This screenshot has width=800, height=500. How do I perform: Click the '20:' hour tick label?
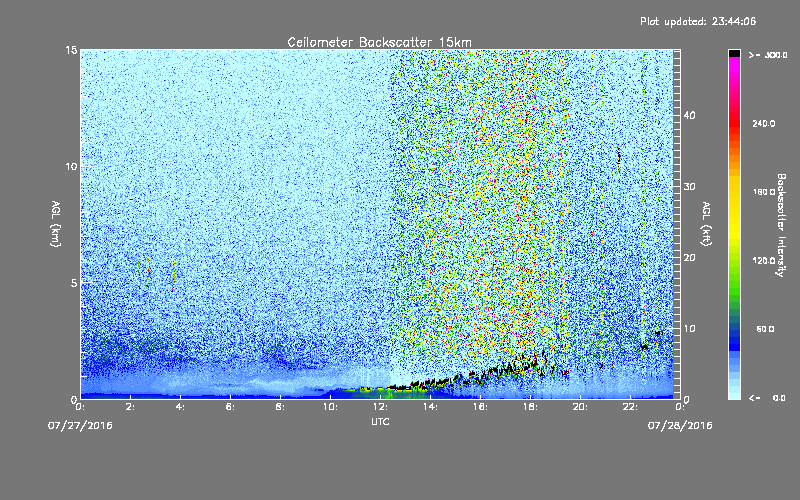coord(580,407)
